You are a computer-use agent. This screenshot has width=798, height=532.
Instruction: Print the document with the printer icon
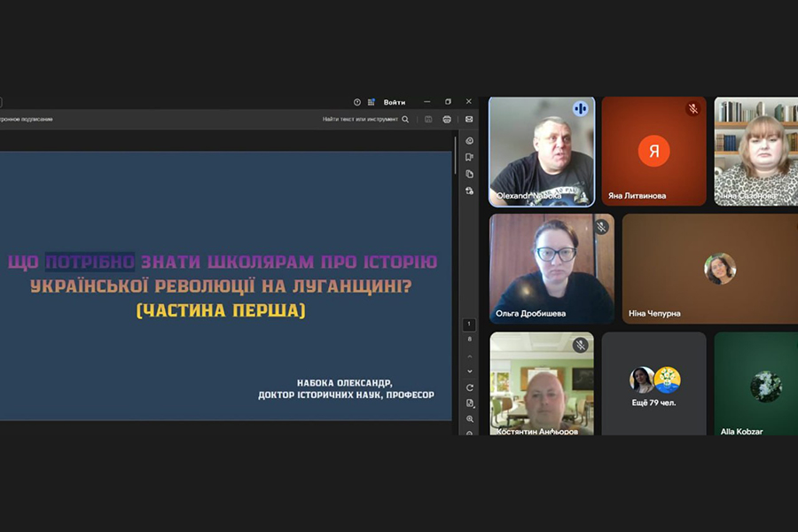pos(447,119)
